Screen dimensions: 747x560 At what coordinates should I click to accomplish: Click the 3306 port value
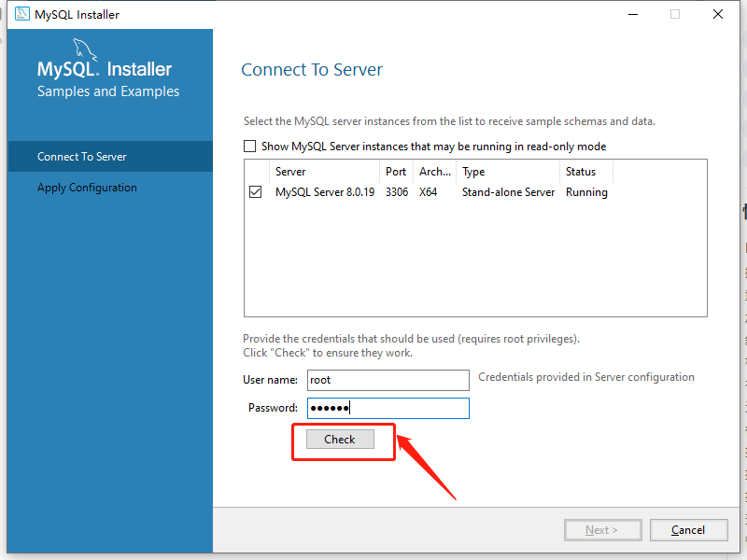397,192
